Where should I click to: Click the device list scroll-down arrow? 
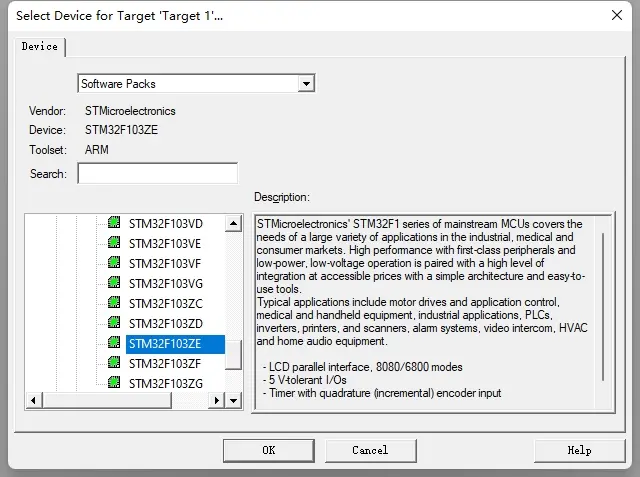tap(233, 401)
